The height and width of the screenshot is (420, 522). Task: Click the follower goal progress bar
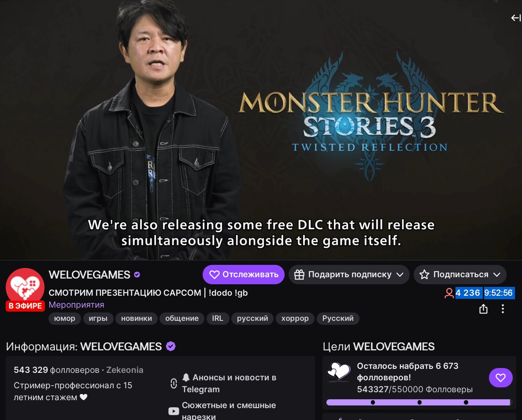pos(418,402)
